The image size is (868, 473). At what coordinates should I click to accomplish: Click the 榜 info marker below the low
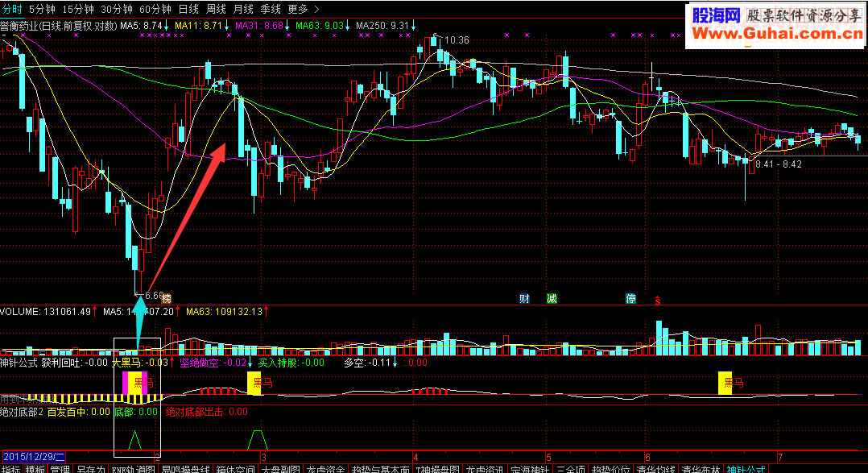[x=167, y=298]
